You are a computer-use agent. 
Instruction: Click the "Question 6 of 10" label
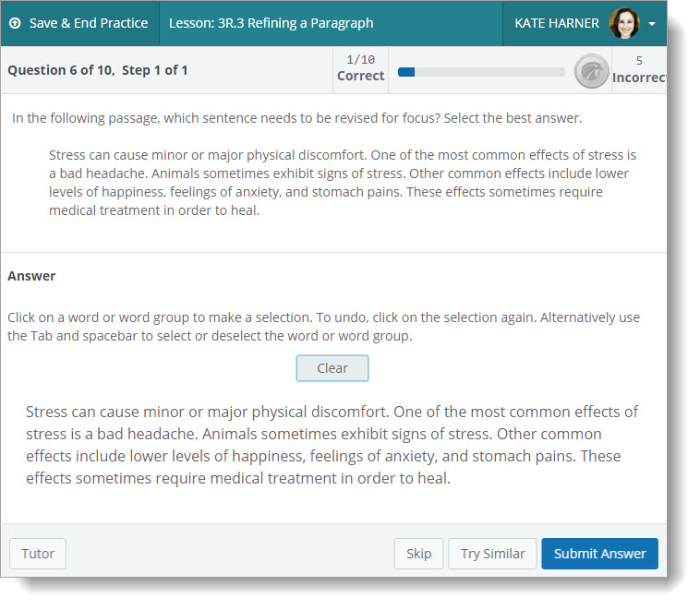98,70
